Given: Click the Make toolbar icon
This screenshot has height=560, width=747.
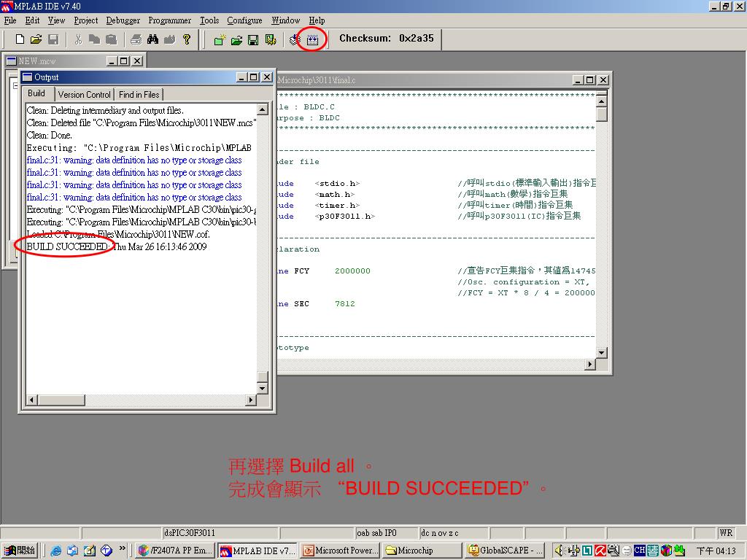Looking at the screenshot, I should (295, 39).
